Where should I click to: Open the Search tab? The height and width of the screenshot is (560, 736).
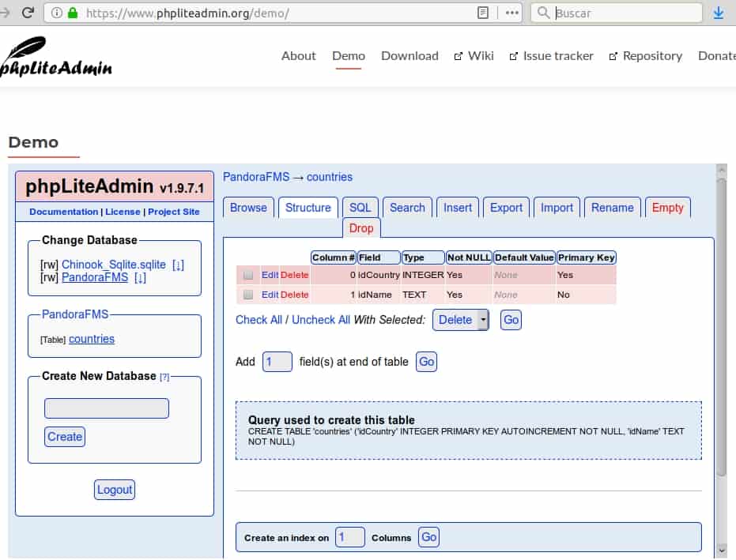coord(407,207)
